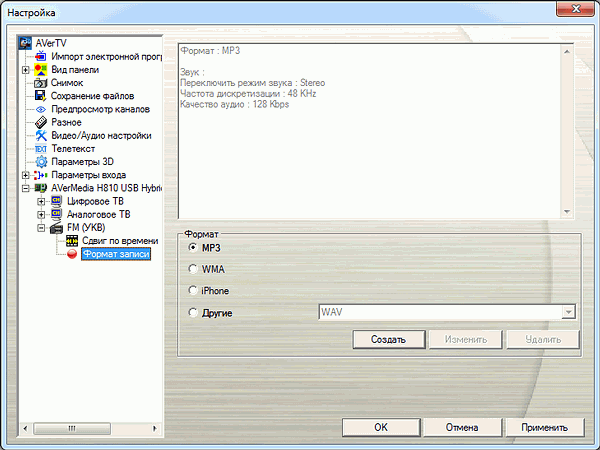This screenshot has height=450, width=600.
Task: Click the tree horizontal scrollbar thumb
Action: click(x=72, y=428)
